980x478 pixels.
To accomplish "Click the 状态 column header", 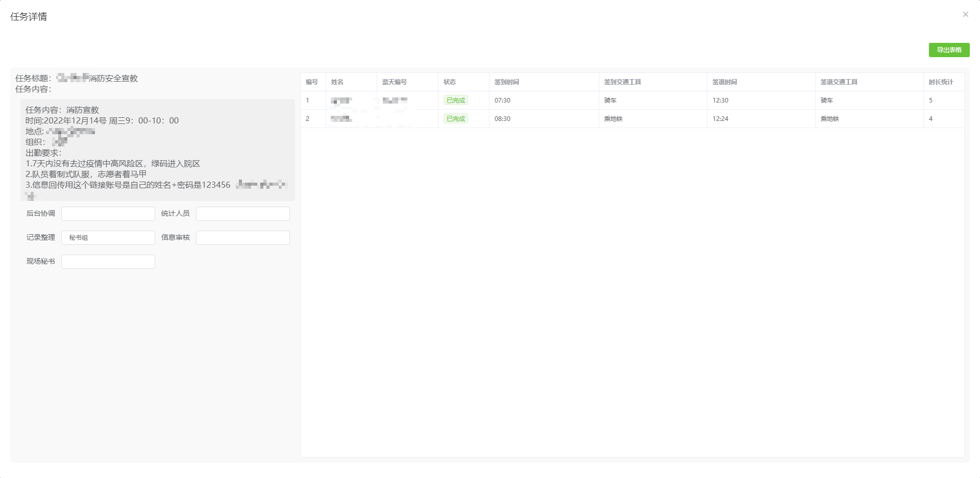I will 450,82.
